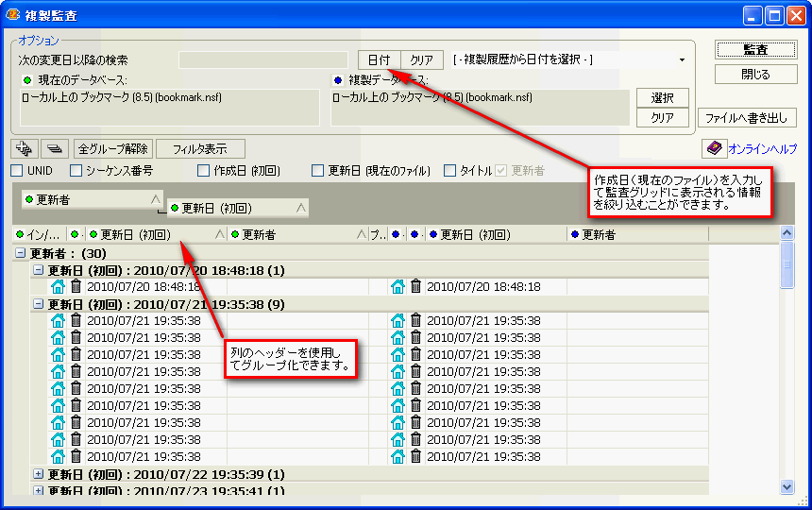Click the expand all groups icon button

25,148
